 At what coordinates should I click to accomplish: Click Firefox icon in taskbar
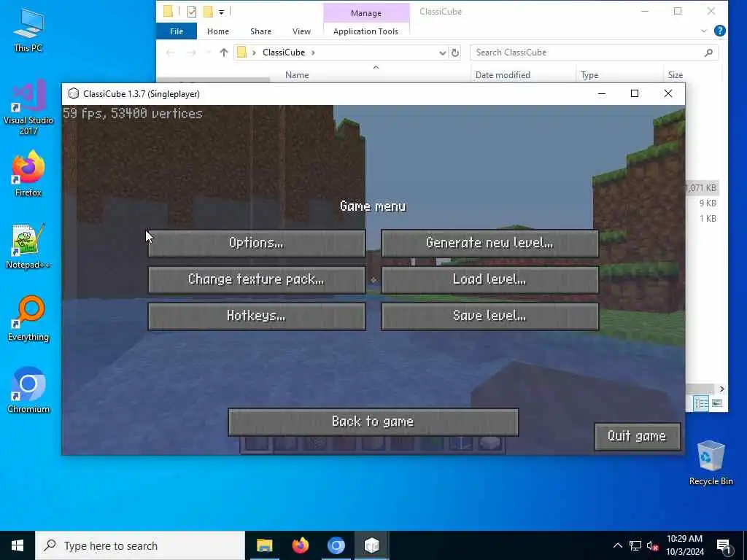(300, 545)
